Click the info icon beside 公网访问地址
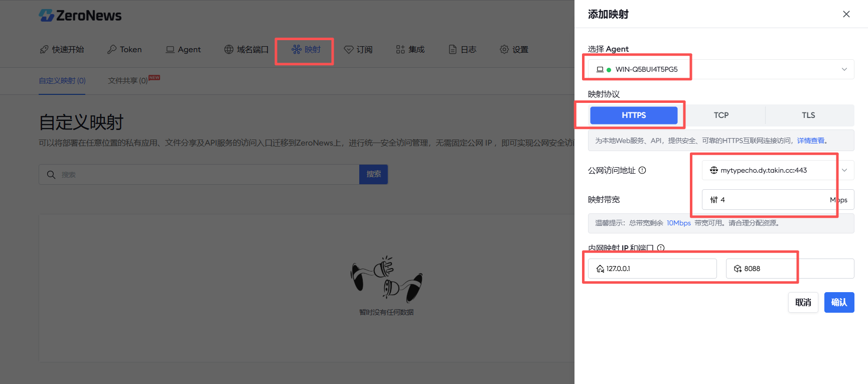Image resolution: width=868 pixels, height=384 pixels. 642,170
